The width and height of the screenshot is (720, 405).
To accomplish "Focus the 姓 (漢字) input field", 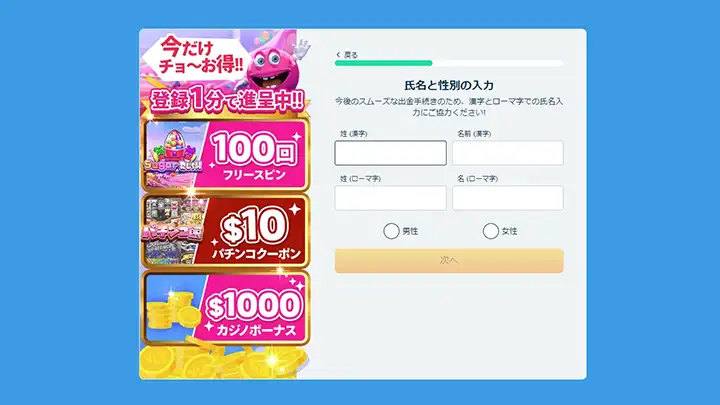I will point(390,153).
